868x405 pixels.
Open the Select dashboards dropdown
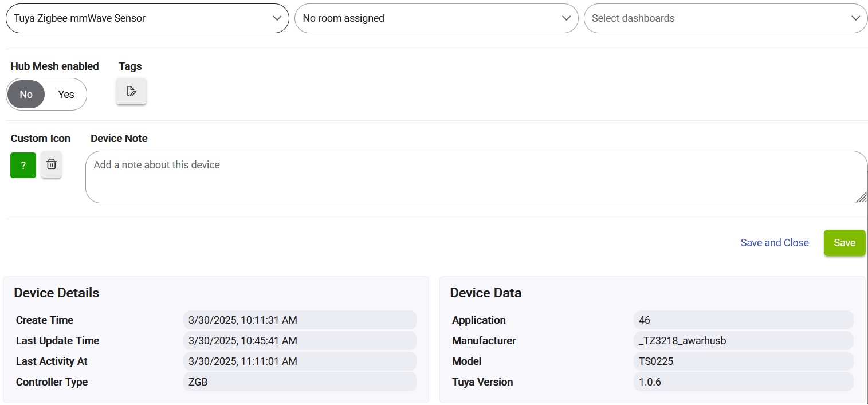[x=725, y=18]
